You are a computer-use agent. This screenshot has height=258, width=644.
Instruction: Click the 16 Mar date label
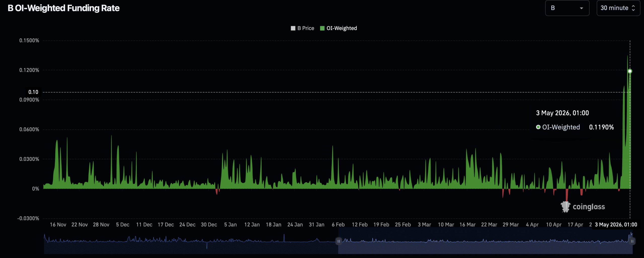pos(467,224)
